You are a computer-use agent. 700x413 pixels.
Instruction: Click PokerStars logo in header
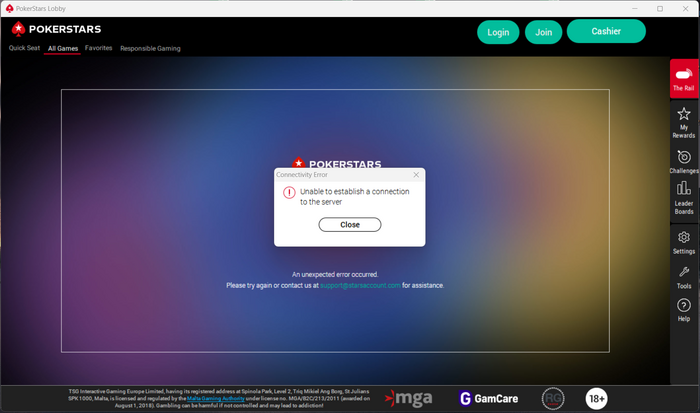[x=56, y=29]
